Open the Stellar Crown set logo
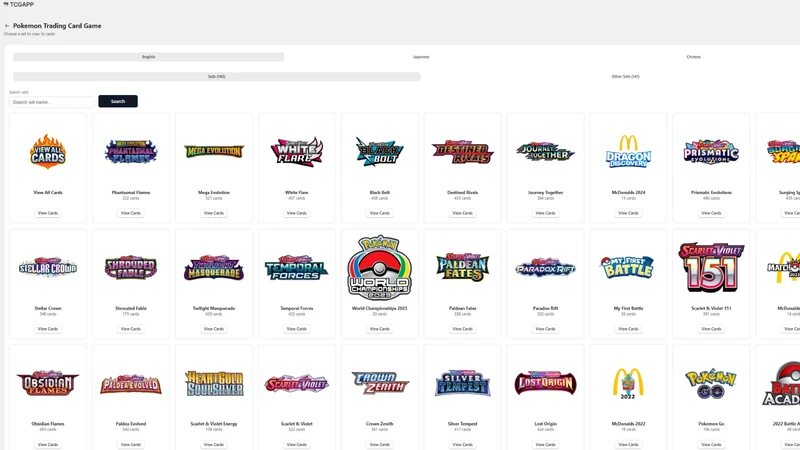 48,267
